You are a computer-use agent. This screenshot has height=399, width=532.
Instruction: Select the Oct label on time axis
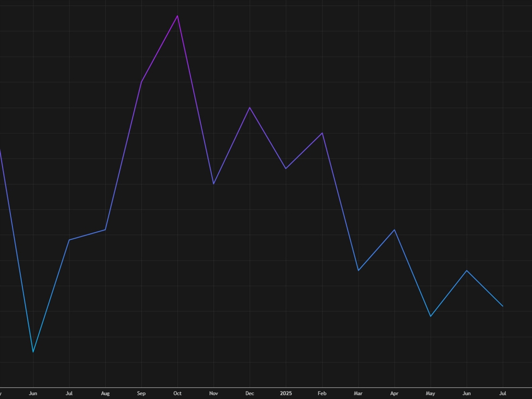(x=177, y=393)
